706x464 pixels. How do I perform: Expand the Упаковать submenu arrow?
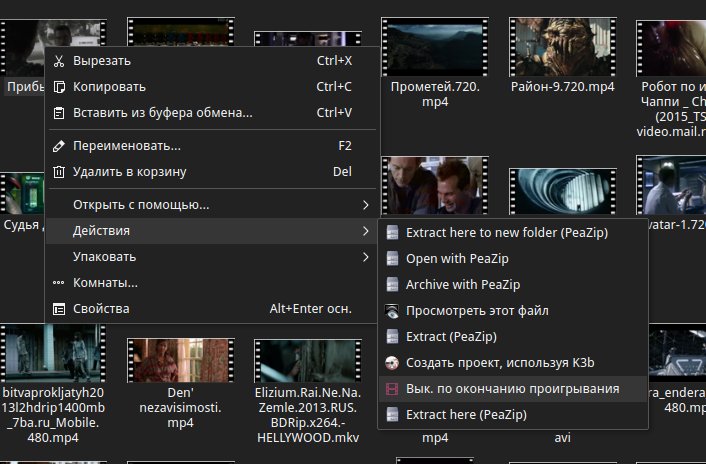[x=365, y=258]
